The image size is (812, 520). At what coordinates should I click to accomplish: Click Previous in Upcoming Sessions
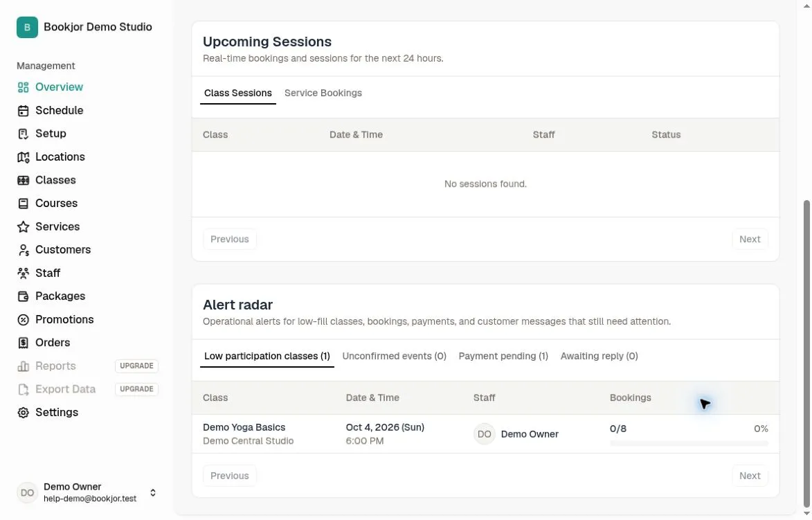(x=229, y=240)
